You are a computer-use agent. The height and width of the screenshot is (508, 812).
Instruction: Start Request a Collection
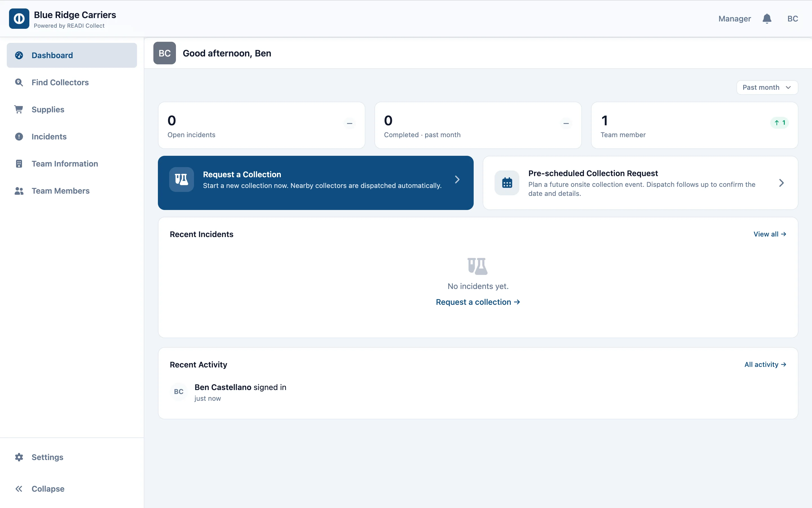pyautogui.click(x=315, y=183)
